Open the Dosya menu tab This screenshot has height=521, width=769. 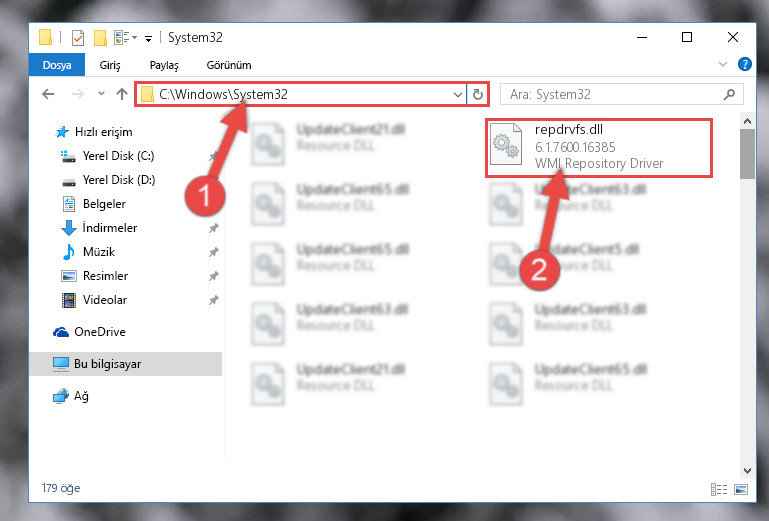pos(57,65)
